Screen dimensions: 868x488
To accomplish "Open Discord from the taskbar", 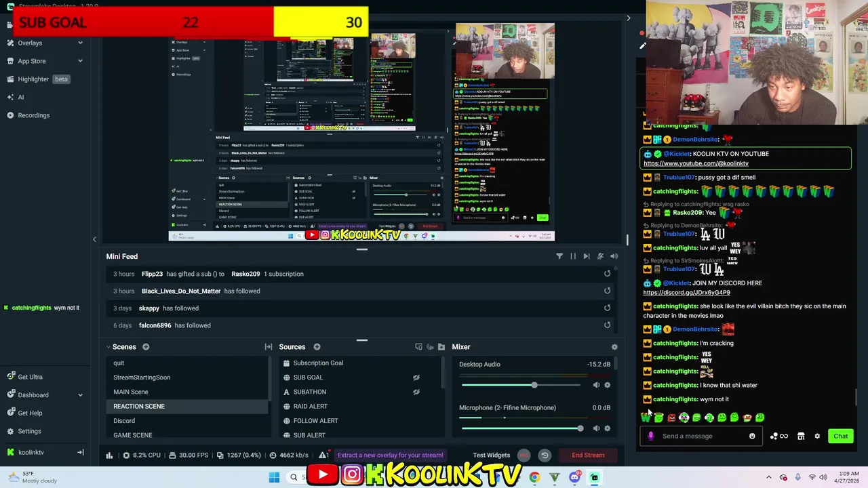I will coord(574,477).
